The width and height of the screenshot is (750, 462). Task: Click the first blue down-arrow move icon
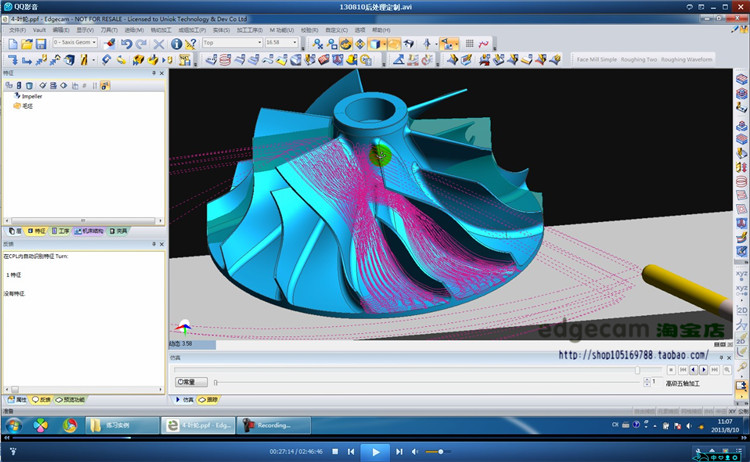(12, 60)
